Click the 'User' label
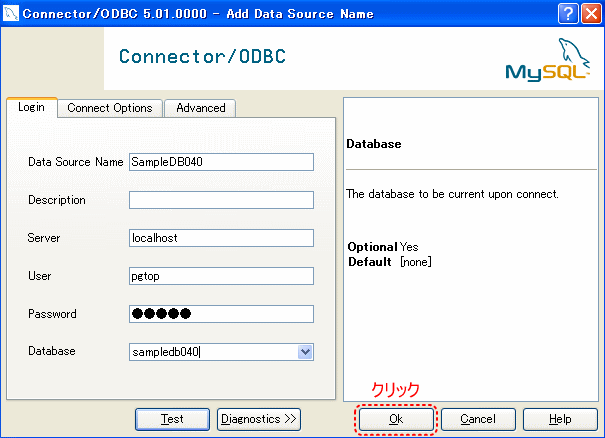605x438 pixels. (x=39, y=276)
